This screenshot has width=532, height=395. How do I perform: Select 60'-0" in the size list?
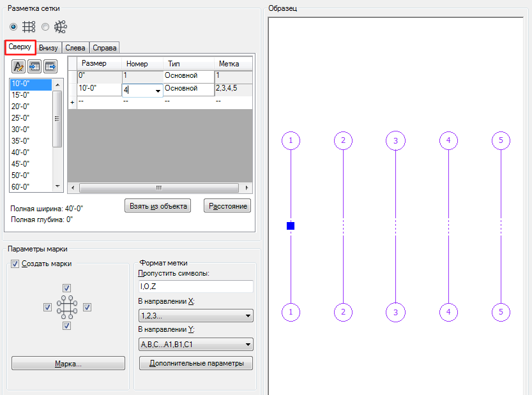(31, 187)
